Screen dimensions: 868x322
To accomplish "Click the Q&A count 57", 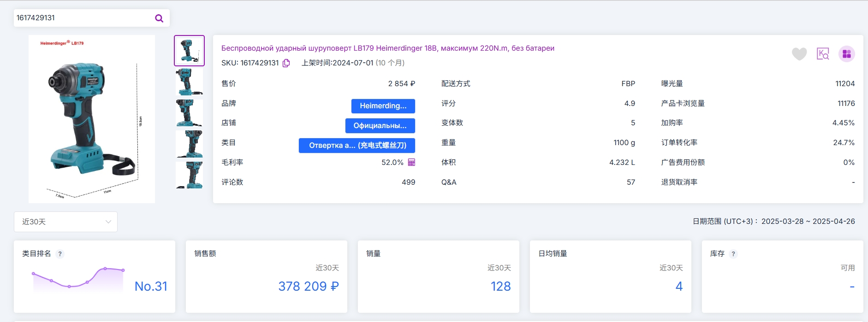I will (x=631, y=182).
